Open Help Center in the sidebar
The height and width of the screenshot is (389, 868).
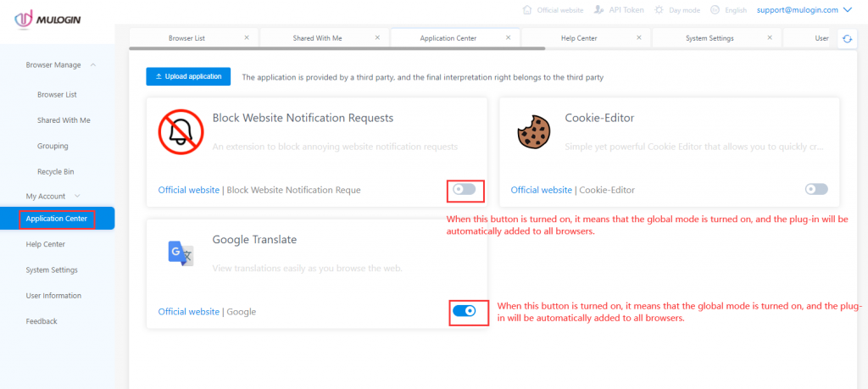pos(46,244)
